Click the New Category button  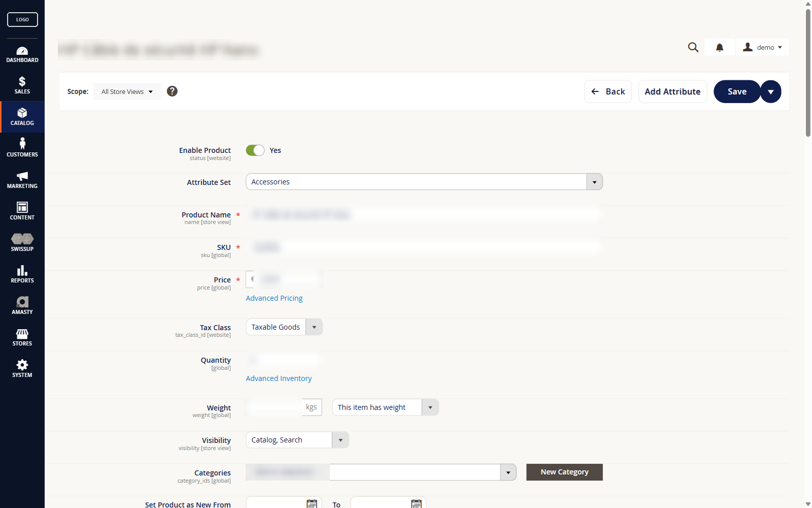pyautogui.click(x=564, y=472)
